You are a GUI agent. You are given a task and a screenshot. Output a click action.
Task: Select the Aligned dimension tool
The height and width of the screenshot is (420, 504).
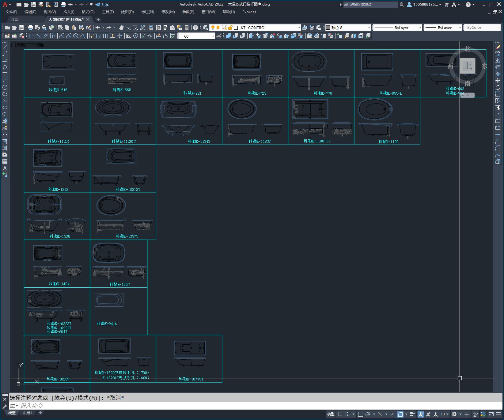(x=39, y=36)
